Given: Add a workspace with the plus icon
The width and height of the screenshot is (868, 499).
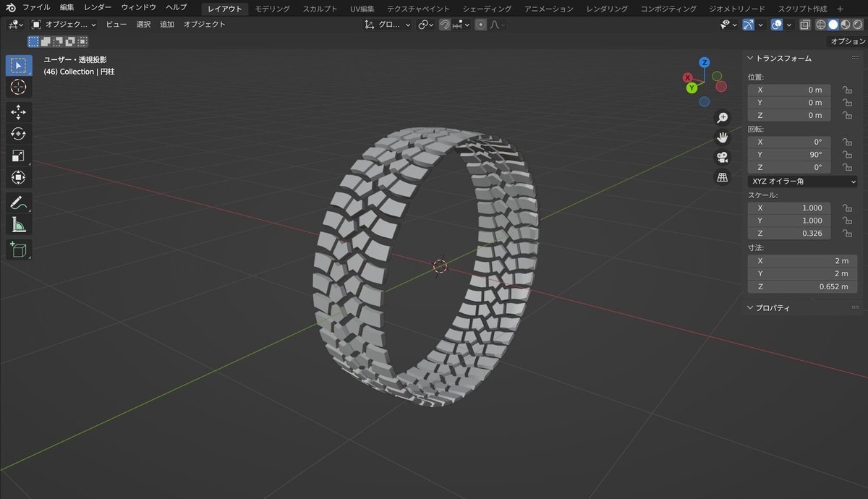Looking at the screenshot, I should click(840, 9).
